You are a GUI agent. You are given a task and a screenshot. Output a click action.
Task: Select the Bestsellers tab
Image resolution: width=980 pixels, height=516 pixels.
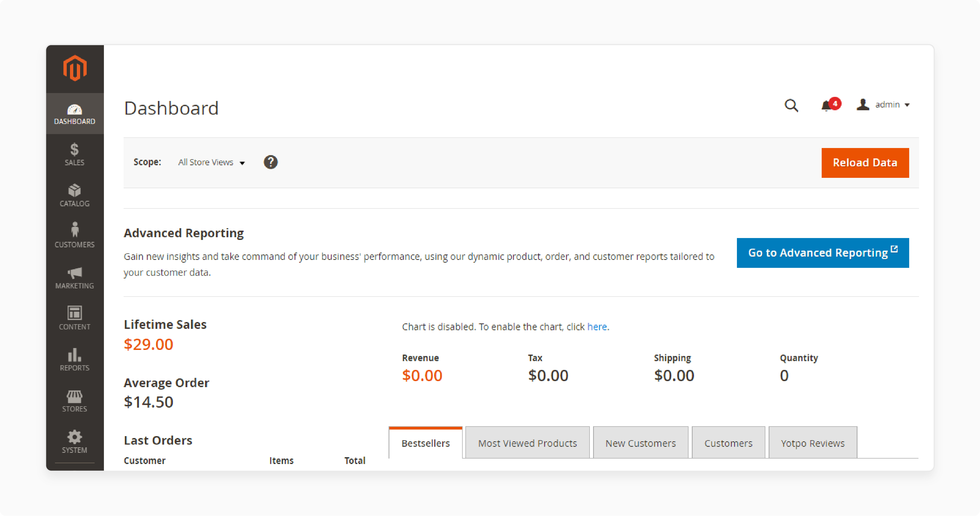pyautogui.click(x=426, y=443)
